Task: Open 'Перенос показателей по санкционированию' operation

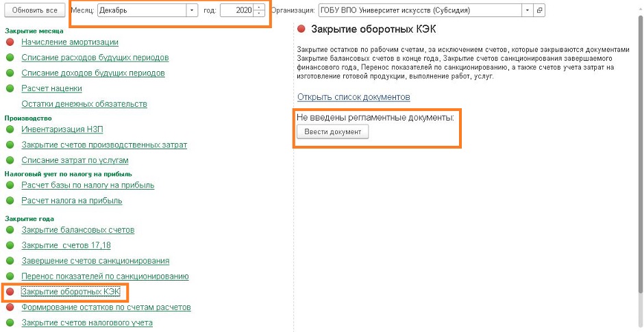Action: (105, 277)
